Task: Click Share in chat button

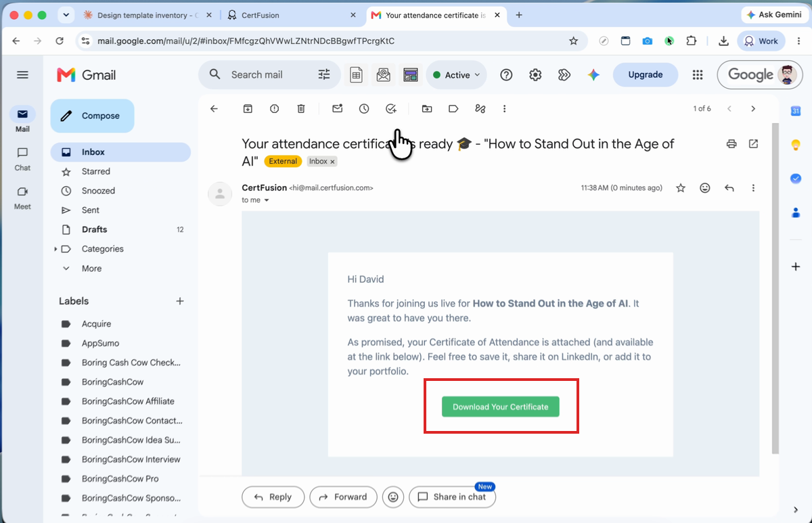Action: 452,497
